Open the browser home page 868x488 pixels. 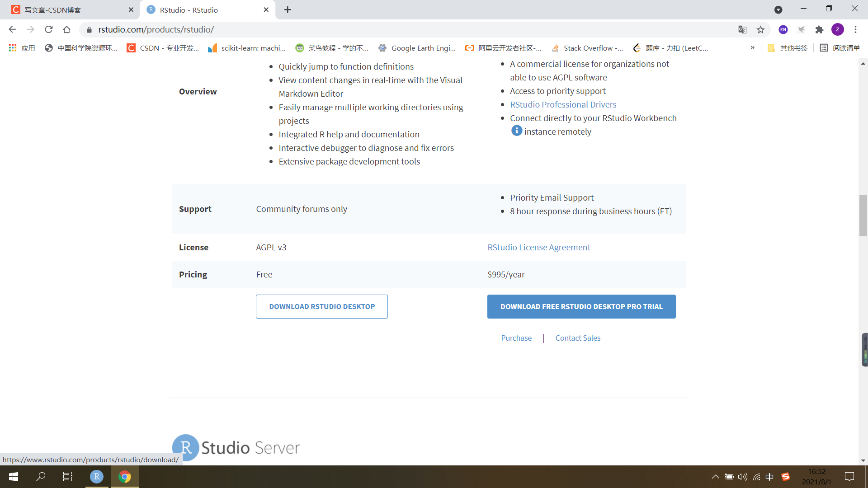(x=67, y=29)
